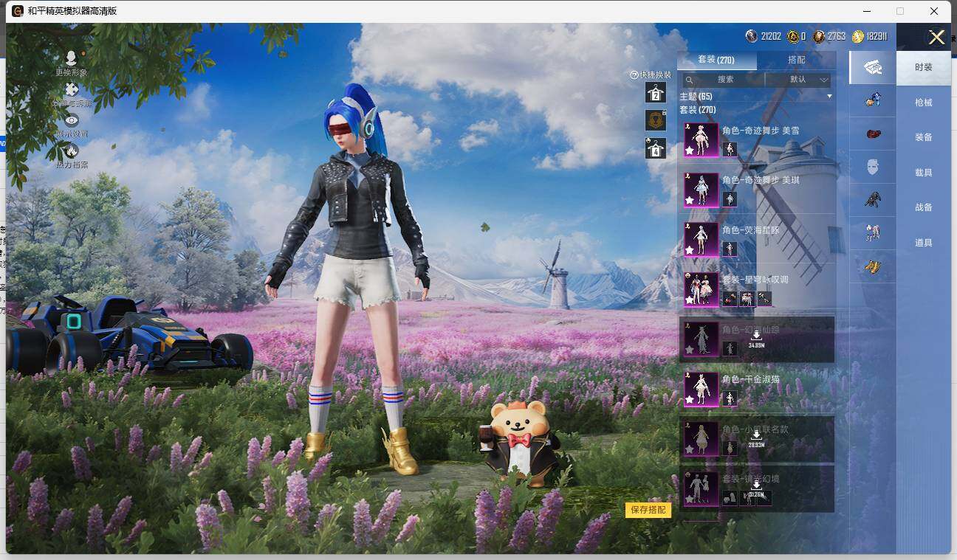Select the red glasses sub-category icon
957x560 pixels.
coord(873,134)
